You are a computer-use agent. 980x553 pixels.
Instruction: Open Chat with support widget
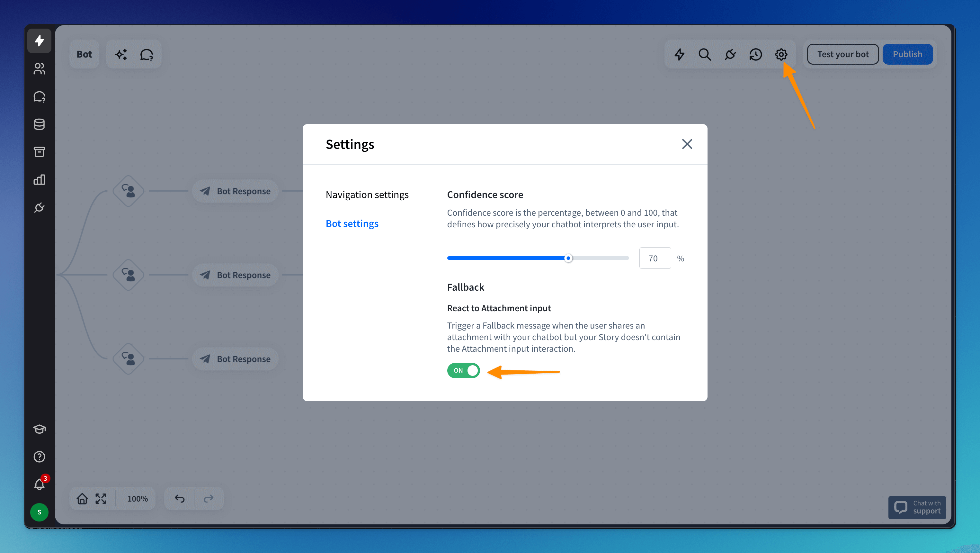pos(917,507)
